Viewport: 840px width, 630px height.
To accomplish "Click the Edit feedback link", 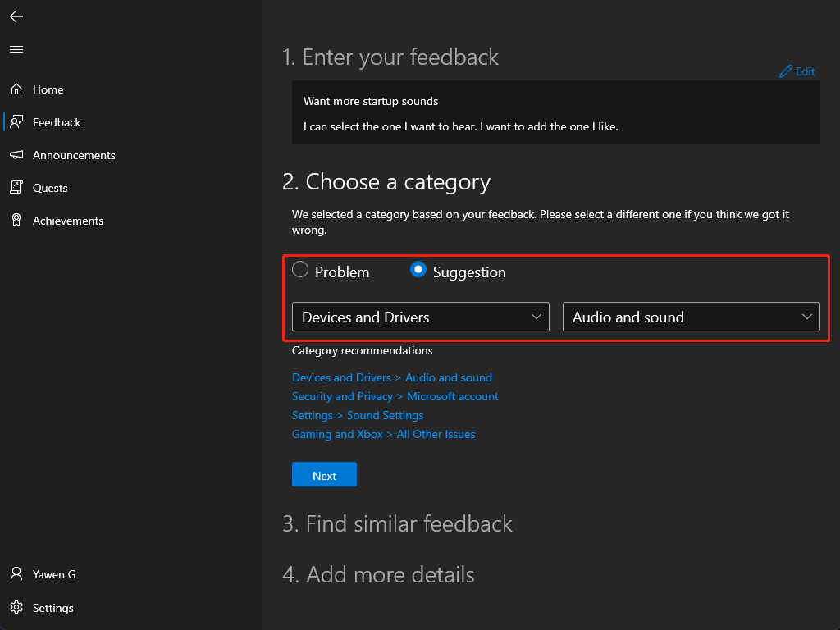I will tap(797, 72).
